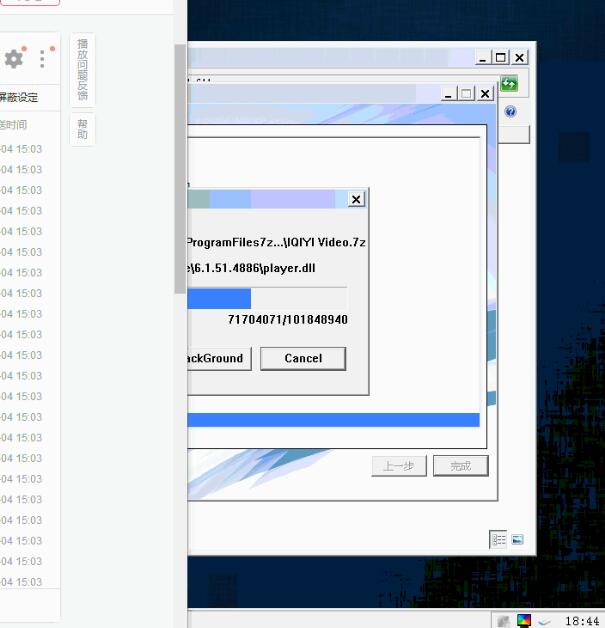The image size is (605, 628).
Task: Open the 屏蔽设定 tab
Action: 19,97
